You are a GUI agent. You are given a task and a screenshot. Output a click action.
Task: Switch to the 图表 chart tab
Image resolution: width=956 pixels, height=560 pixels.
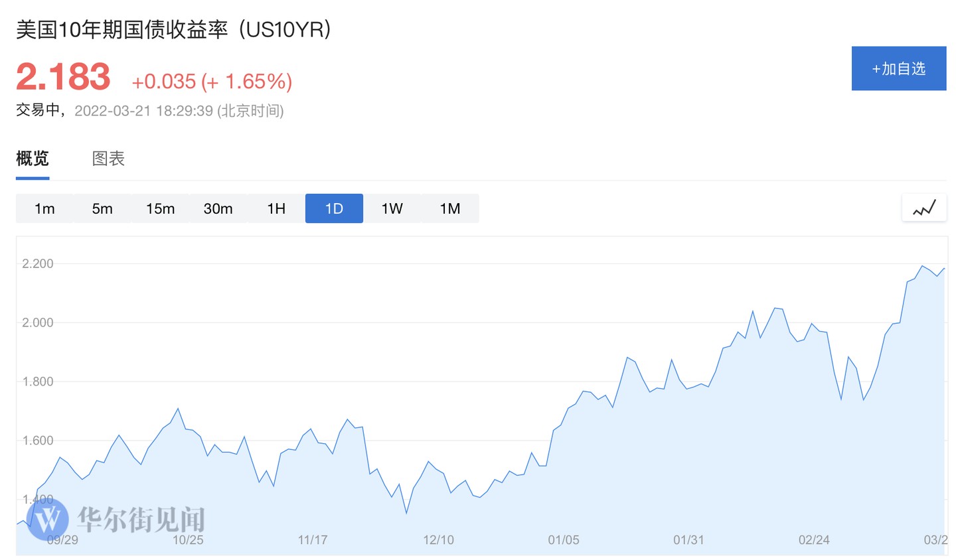tap(108, 159)
